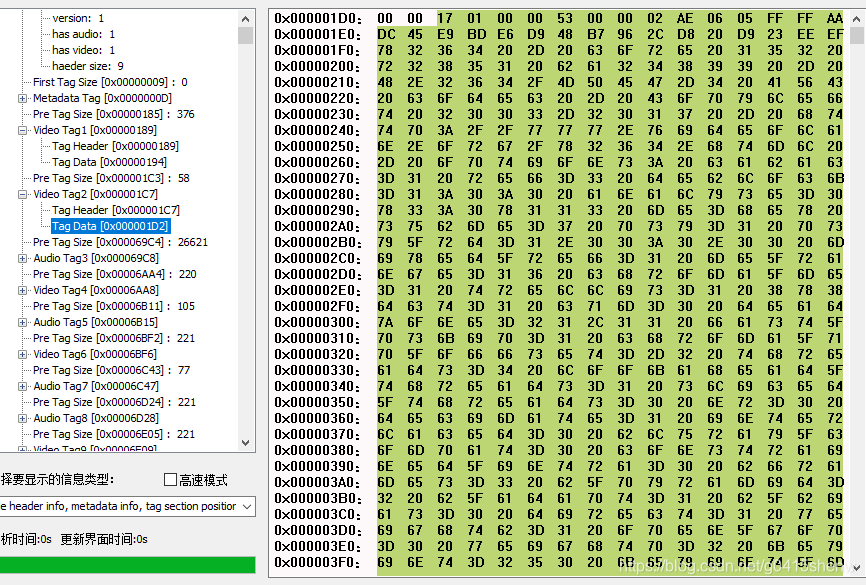Select the Video Tag1 [0x00000189] label
866x585 pixels.
tap(95, 130)
